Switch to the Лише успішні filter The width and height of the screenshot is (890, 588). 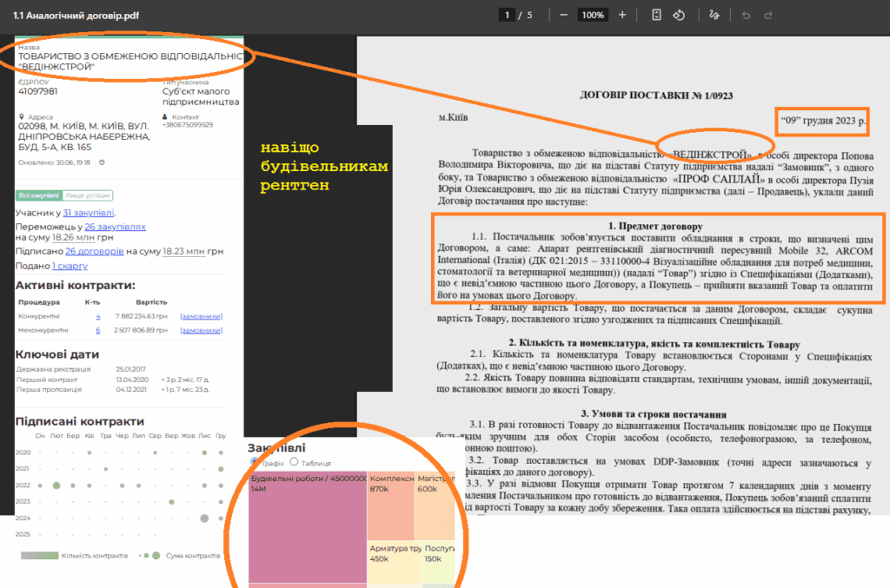point(88,196)
